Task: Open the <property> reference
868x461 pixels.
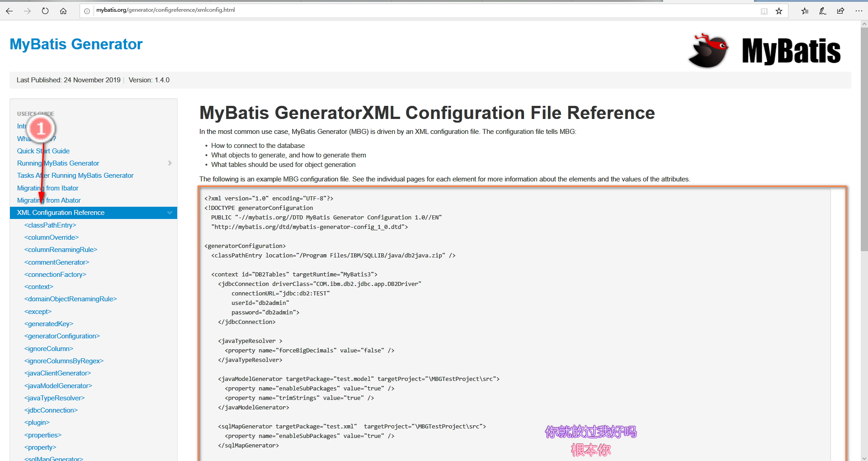Action: click(x=40, y=447)
